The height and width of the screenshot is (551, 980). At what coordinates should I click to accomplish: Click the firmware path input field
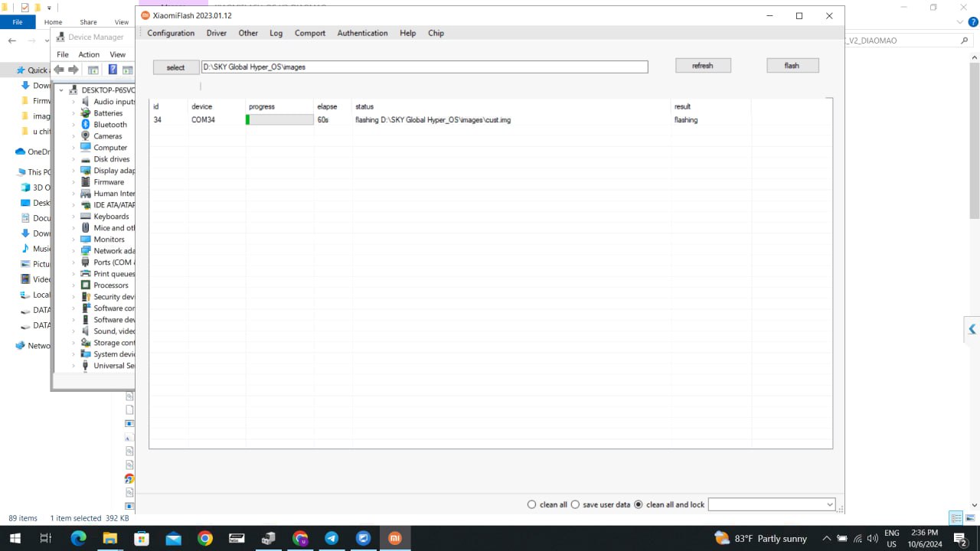coord(424,67)
